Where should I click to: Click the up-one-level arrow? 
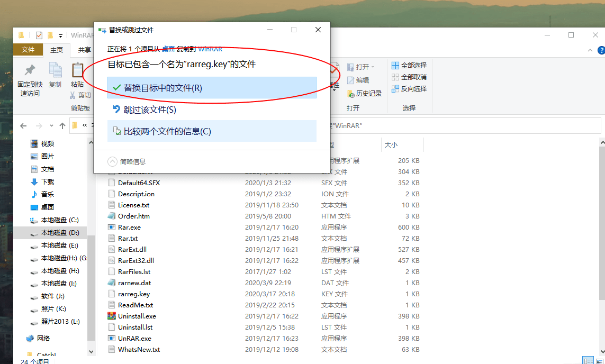pos(62,126)
